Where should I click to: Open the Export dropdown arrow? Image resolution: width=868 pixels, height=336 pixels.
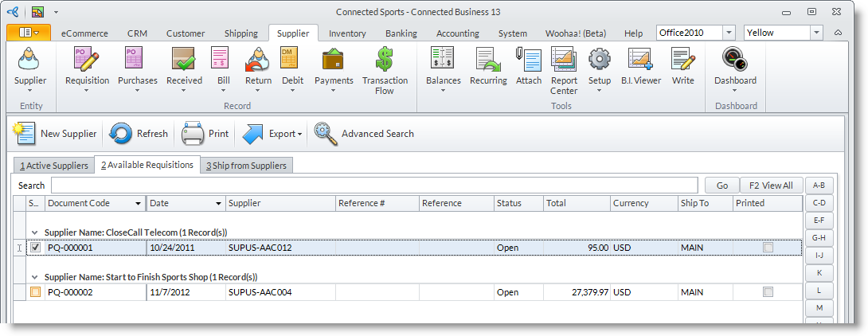(x=300, y=135)
